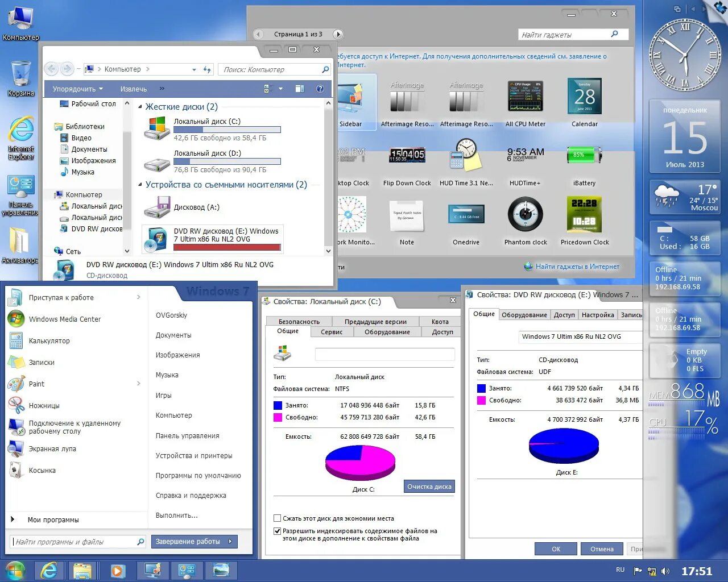728x582 pixels.
Task: Toggle the preview pane icon in Explorer
Action: click(300, 89)
